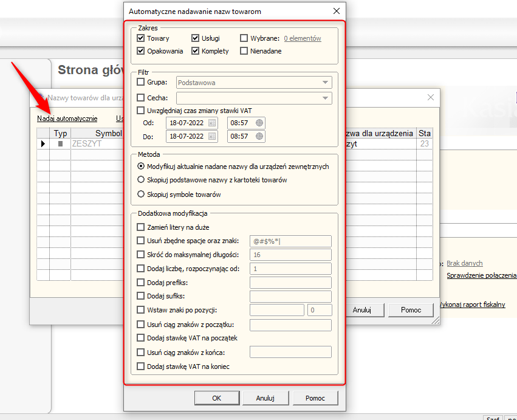The height and width of the screenshot is (420, 517).
Task: Tick the Zamień litery na duże option
Action: 141,227
